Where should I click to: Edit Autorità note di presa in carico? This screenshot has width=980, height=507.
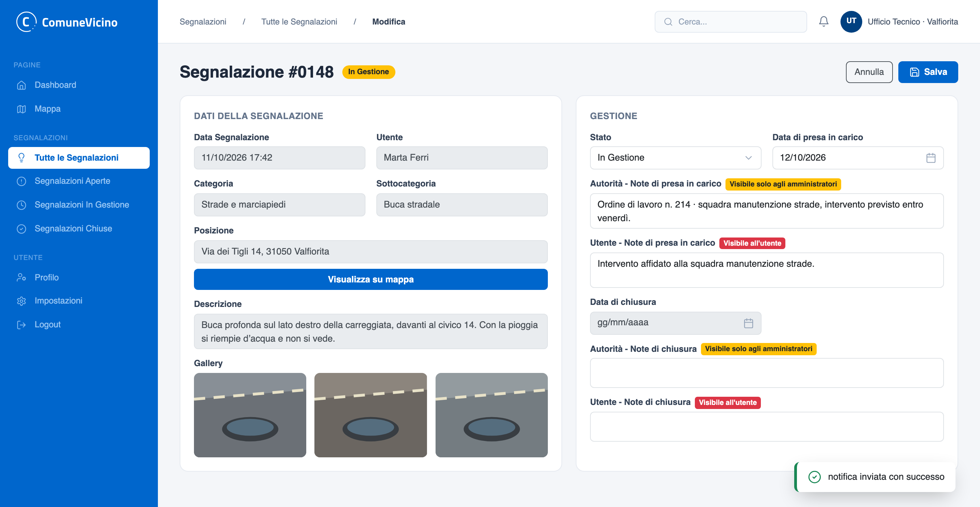[x=767, y=211]
